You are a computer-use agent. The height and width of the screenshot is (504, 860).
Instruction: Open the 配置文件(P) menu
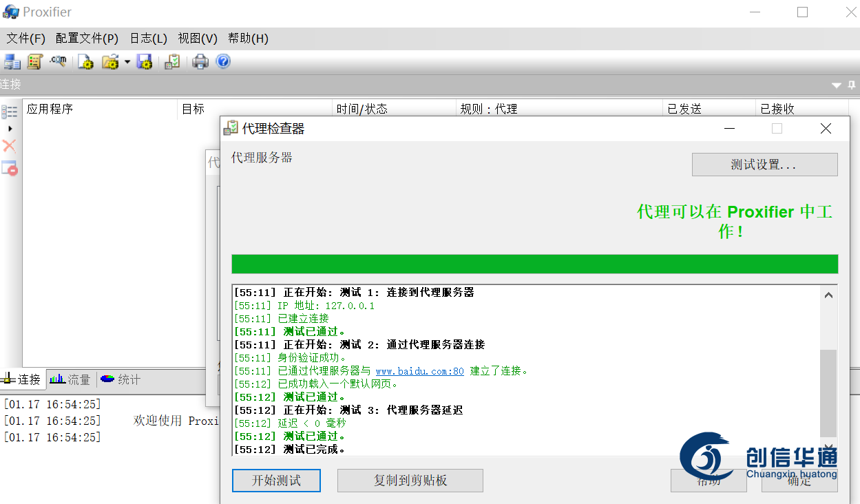87,39
